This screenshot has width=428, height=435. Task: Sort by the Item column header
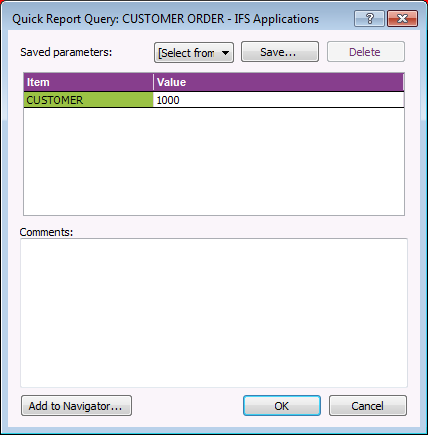pyautogui.click(x=88, y=82)
